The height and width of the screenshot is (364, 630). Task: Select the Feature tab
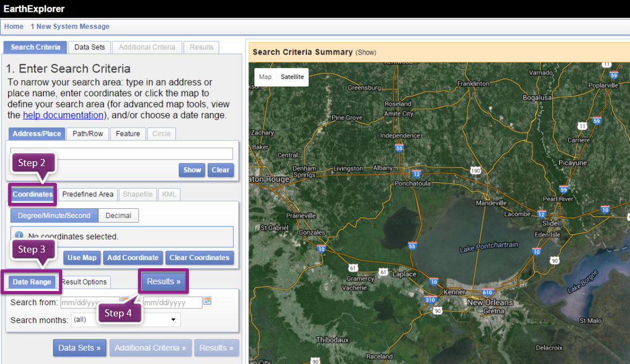coord(128,134)
